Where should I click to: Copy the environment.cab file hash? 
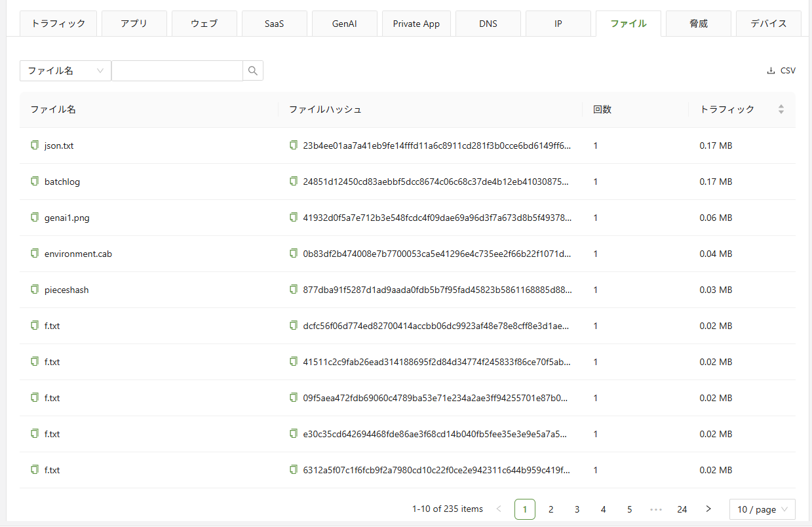pos(294,254)
